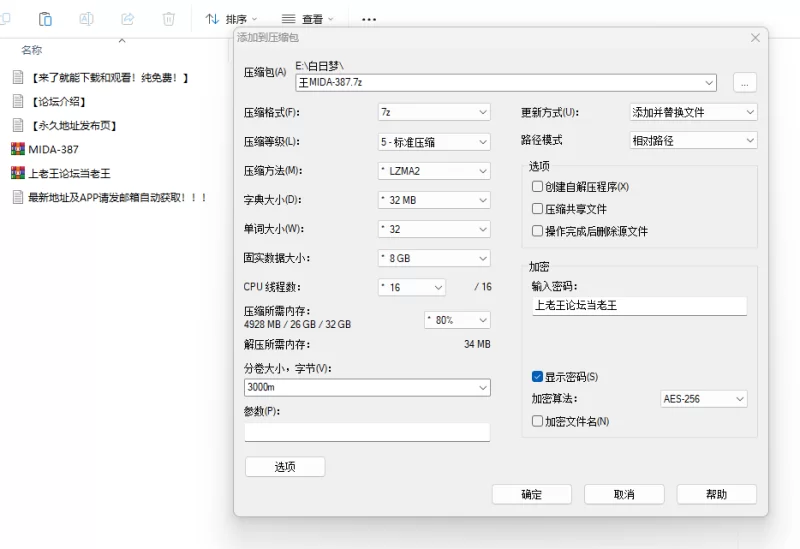Open the 排序 sort menu
800x549 pixels.
pos(231,19)
